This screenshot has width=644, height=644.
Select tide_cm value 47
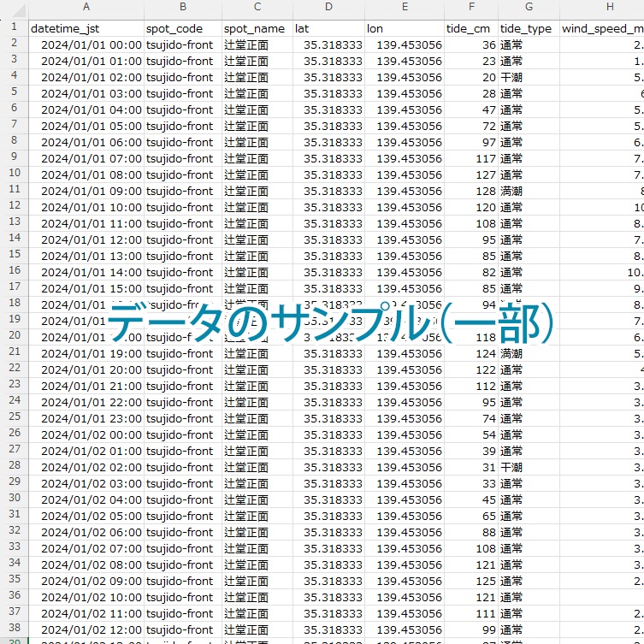(471, 109)
